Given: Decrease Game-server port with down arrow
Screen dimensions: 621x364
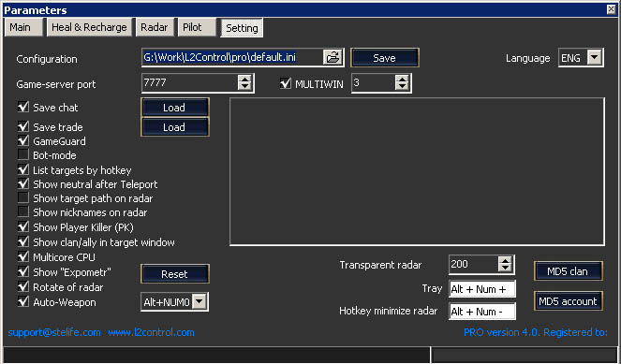Looking at the screenshot, I should coord(244,87).
